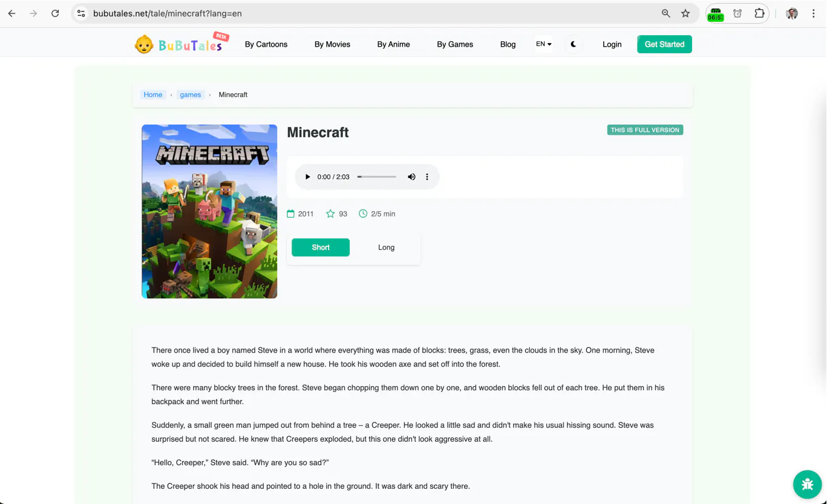Open the By Anime menu

pos(394,44)
